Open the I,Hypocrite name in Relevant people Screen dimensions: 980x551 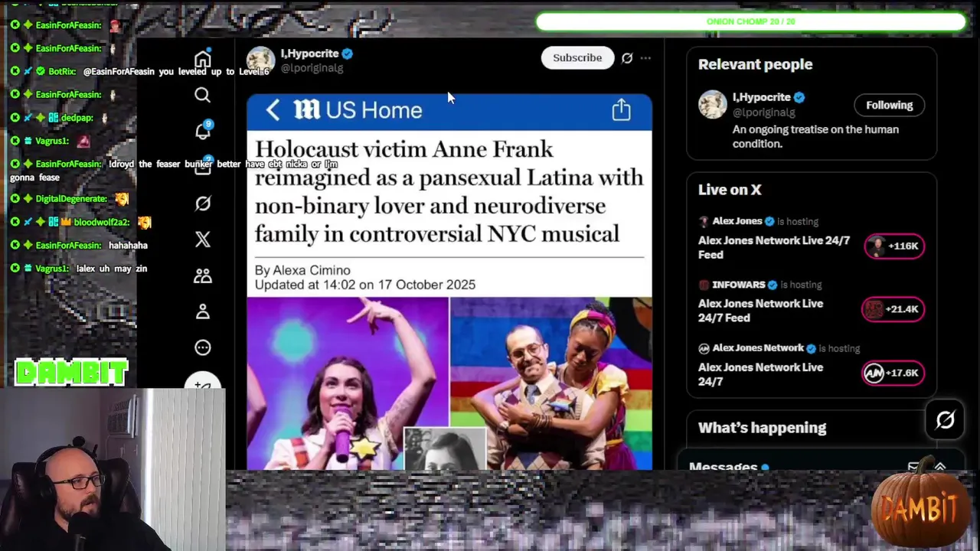pyautogui.click(x=761, y=97)
